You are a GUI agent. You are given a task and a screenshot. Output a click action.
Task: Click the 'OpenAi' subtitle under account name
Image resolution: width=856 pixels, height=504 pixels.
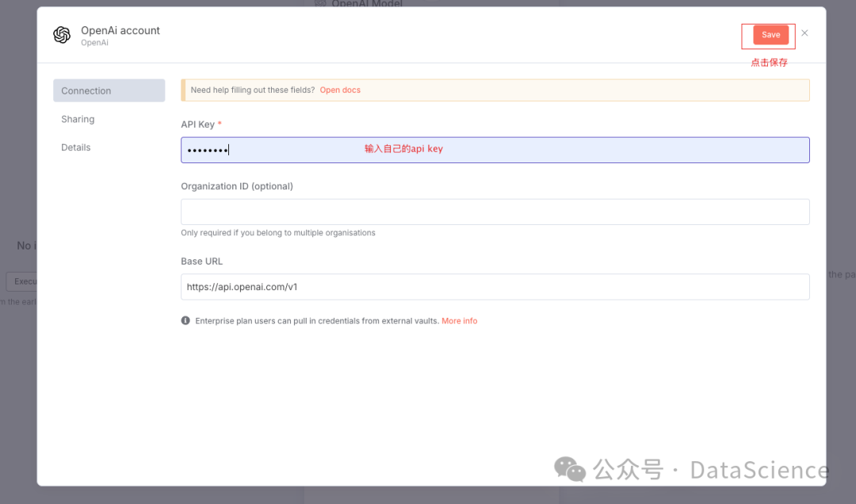coord(94,43)
